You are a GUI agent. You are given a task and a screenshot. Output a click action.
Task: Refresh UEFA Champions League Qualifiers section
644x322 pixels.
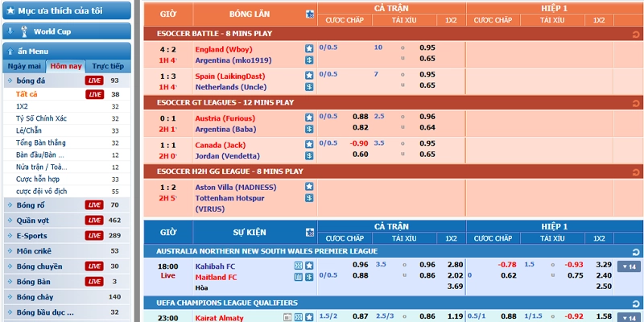pyautogui.click(x=636, y=303)
